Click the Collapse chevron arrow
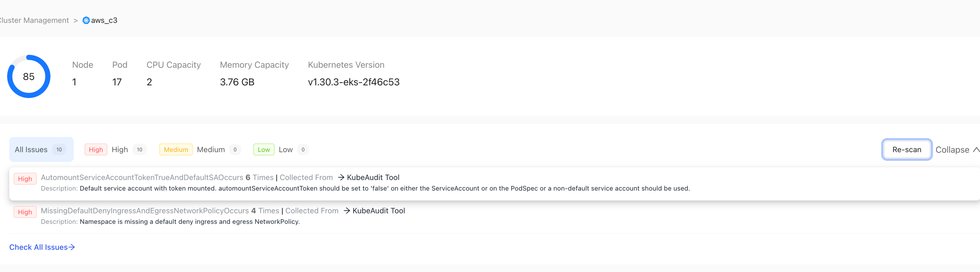 tap(976, 150)
